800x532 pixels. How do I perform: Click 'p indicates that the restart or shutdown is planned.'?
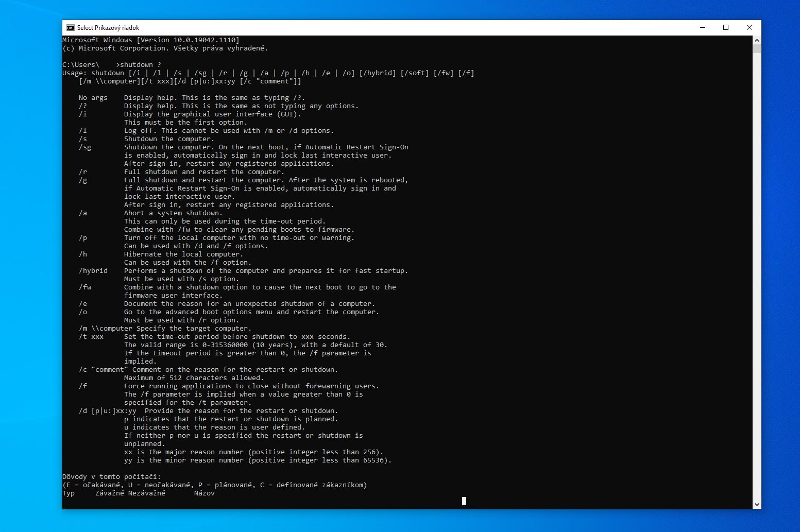pyautogui.click(x=231, y=419)
